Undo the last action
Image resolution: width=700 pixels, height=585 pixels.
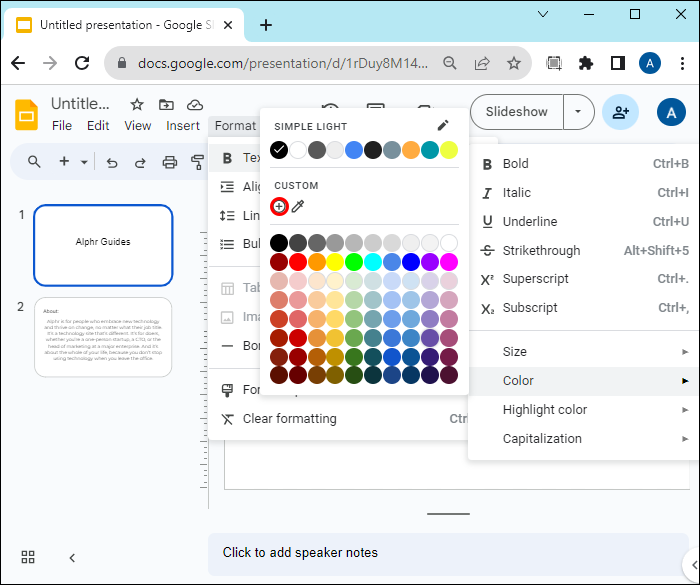point(112,163)
